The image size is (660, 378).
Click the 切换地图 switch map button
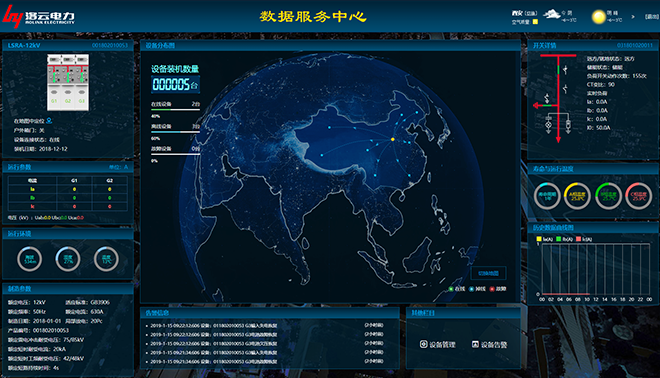tap(488, 273)
